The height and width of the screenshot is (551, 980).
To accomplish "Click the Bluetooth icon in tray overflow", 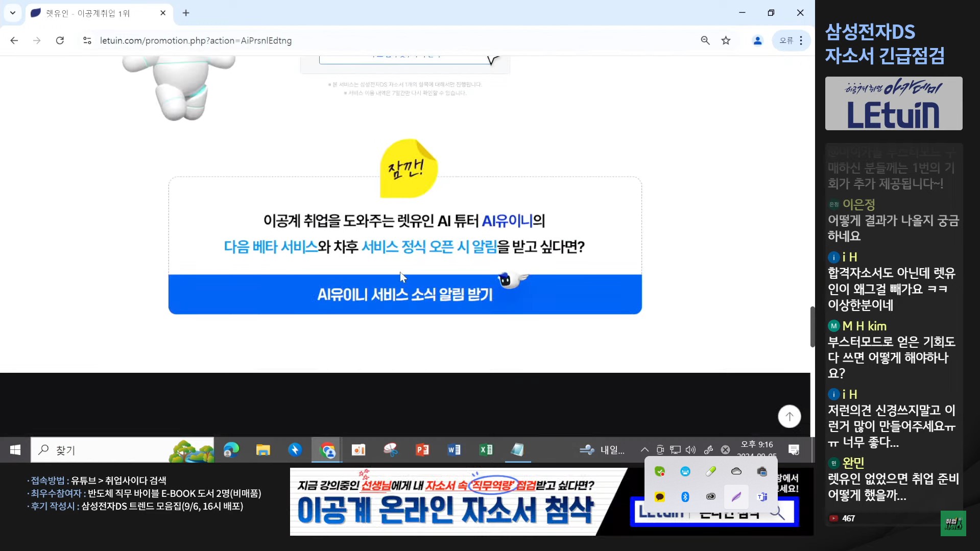I will tap(685, 496).
